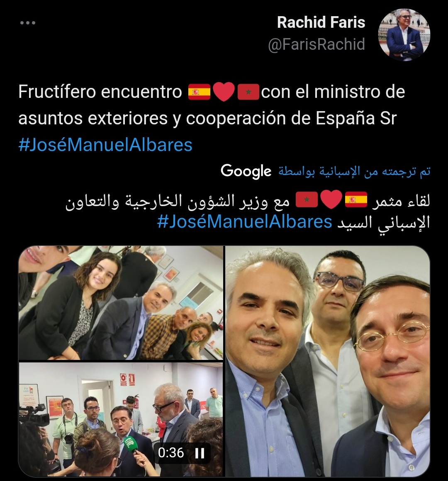Open Rachid Faris profile avatar picture
448x481 pixels.
[404, 35]
